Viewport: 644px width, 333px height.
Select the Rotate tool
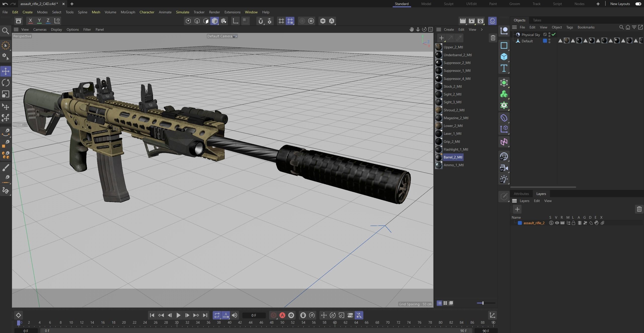click(6, 83)
